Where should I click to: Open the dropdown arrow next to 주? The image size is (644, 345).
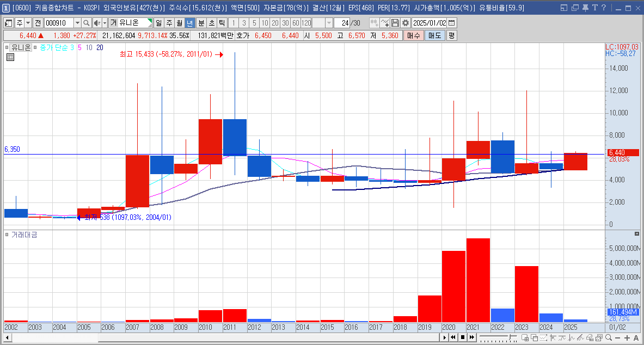(x=28, y=23)
